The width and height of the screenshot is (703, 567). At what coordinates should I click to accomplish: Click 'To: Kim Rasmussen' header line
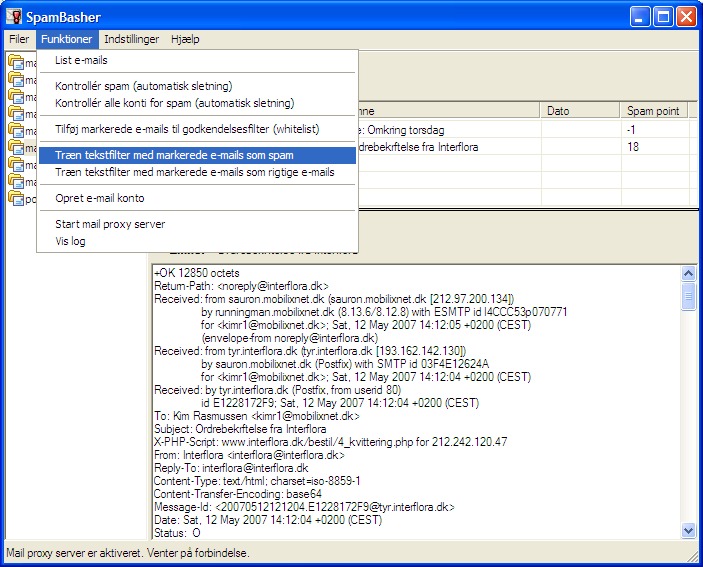point(256,416)
